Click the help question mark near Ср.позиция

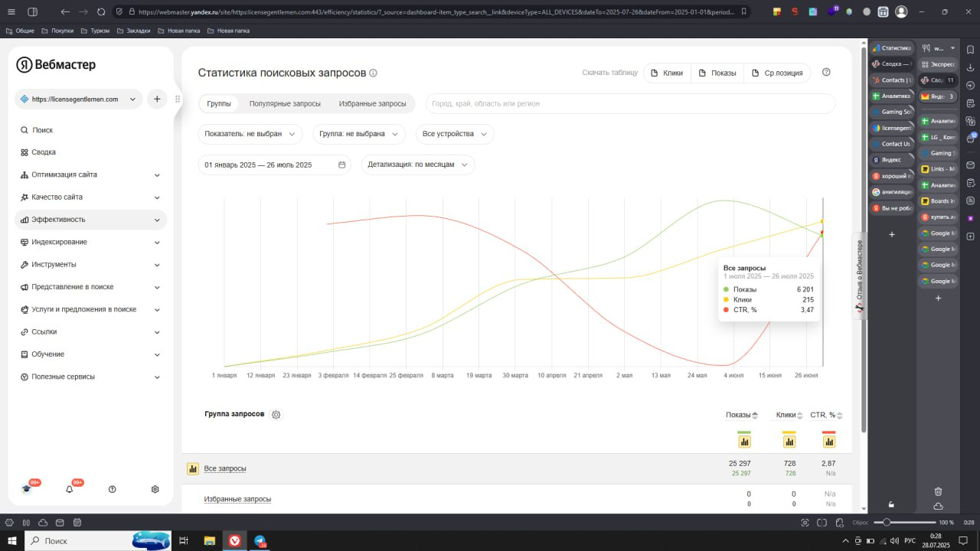point(826,73)
